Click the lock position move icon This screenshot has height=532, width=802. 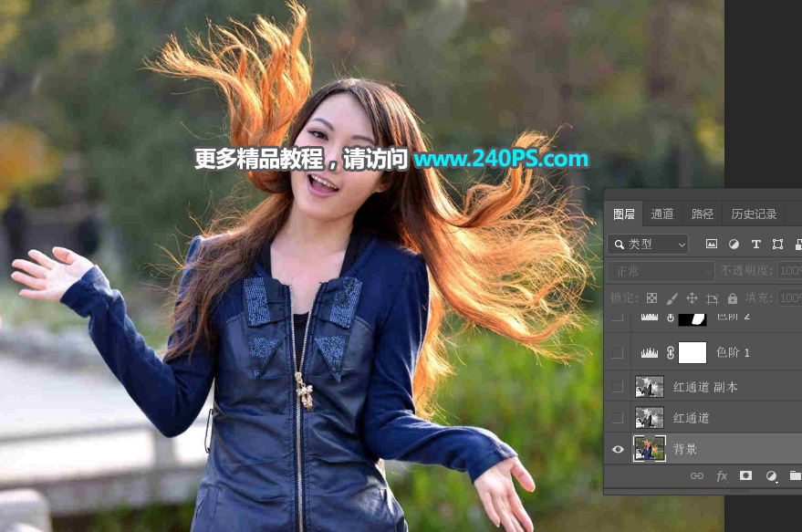(x=692, y=297)
